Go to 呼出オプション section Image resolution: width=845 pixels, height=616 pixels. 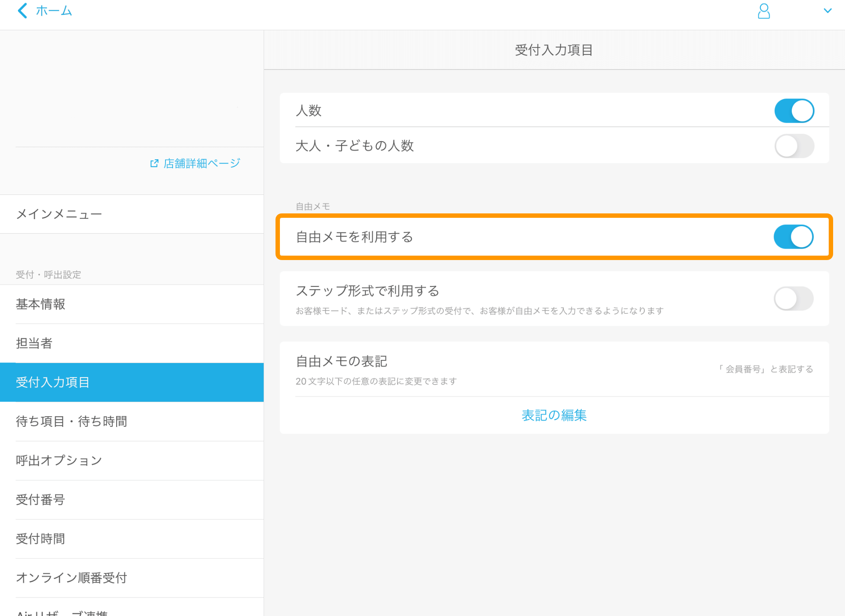coord(59,460)
